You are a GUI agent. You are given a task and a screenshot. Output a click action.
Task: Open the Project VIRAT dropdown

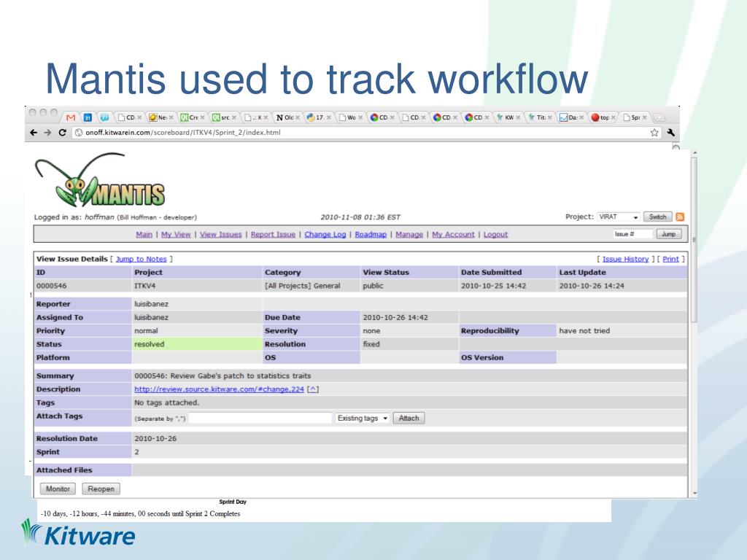(x=619, y=217)
